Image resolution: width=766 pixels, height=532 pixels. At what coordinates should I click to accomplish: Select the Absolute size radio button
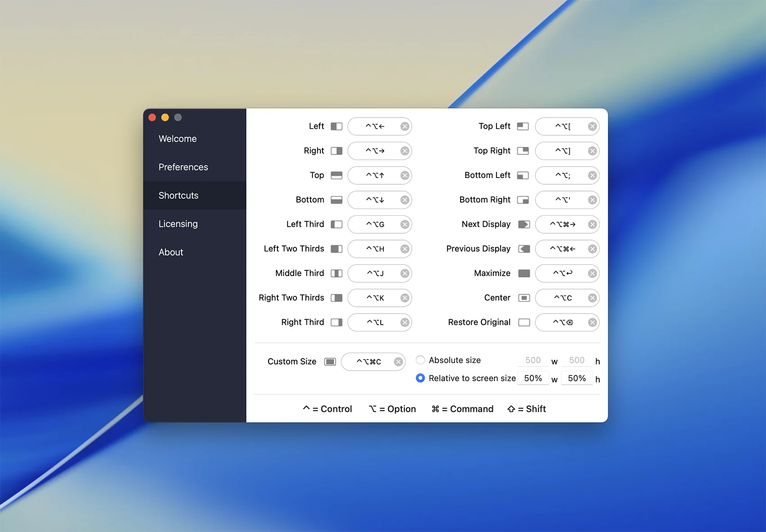click(x=420, y=360)
